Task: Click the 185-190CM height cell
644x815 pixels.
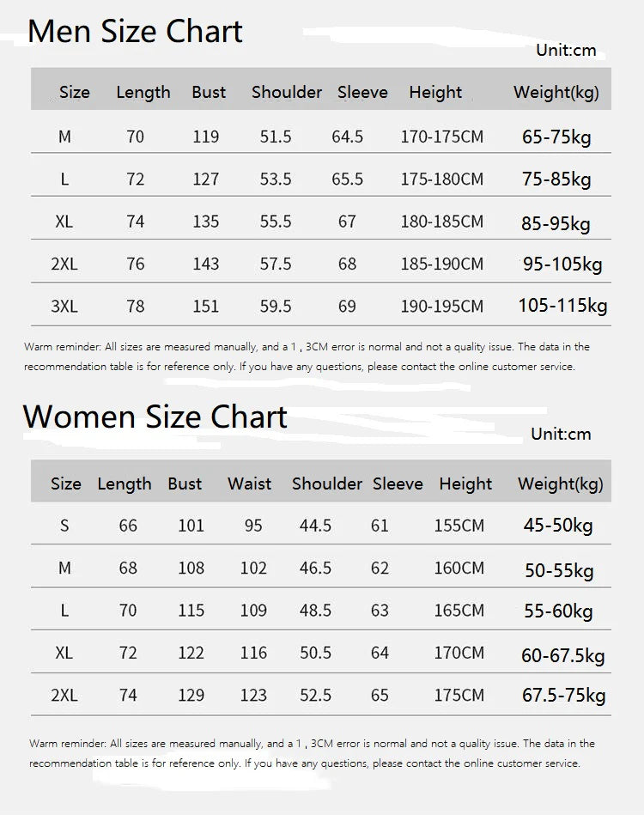Action: (441, 264)
